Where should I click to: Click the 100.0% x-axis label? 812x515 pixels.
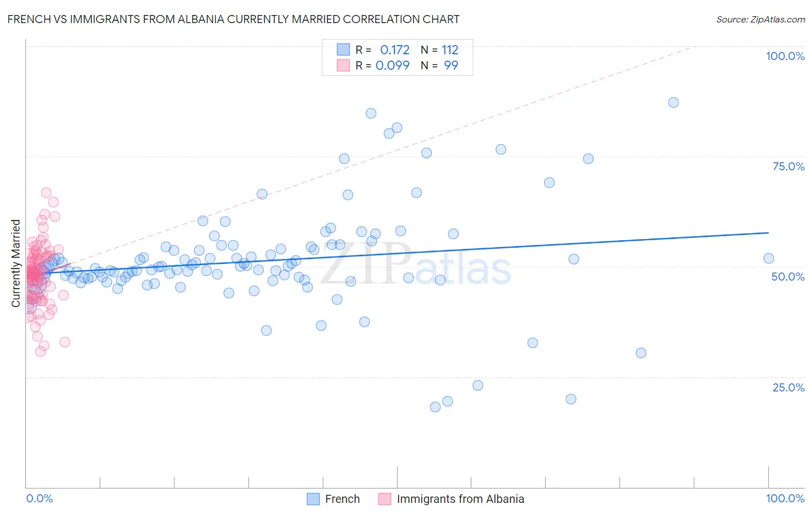[785, 498]
